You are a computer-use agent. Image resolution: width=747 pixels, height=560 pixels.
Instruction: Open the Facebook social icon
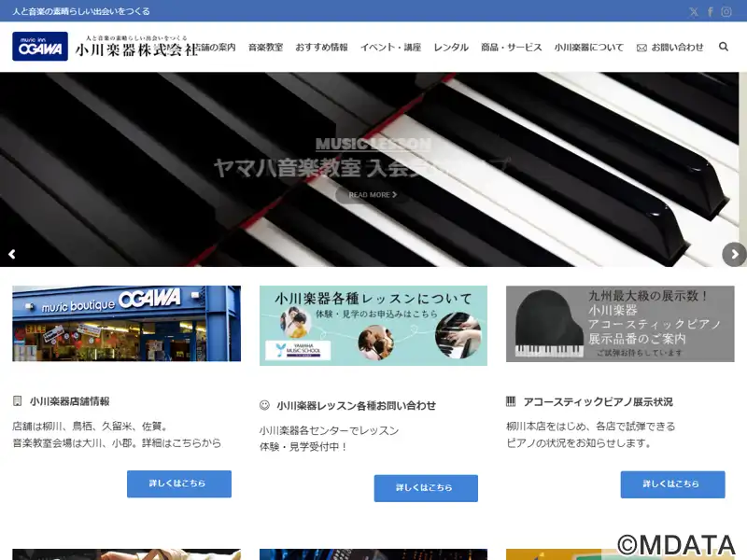click(x=711, y=12)
